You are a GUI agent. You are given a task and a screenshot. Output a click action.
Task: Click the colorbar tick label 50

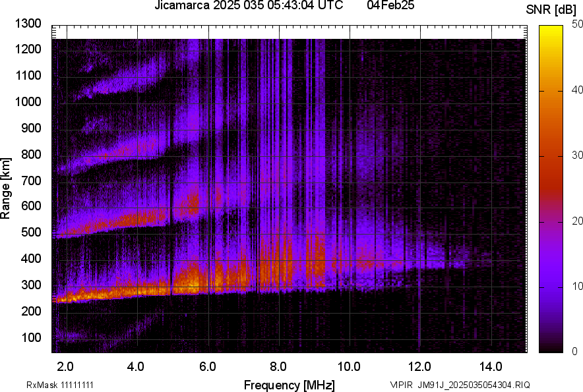coord(578,24)
